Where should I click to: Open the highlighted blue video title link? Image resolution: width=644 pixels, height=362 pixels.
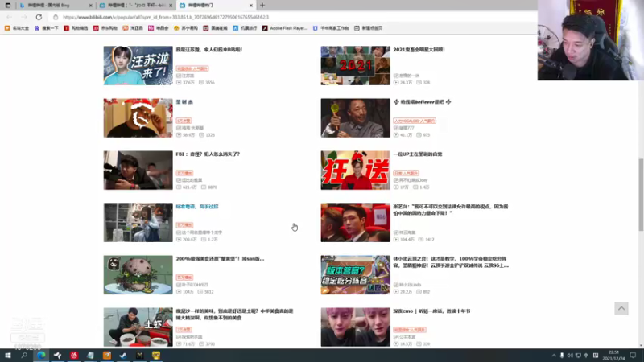click(x=197, y=207)
